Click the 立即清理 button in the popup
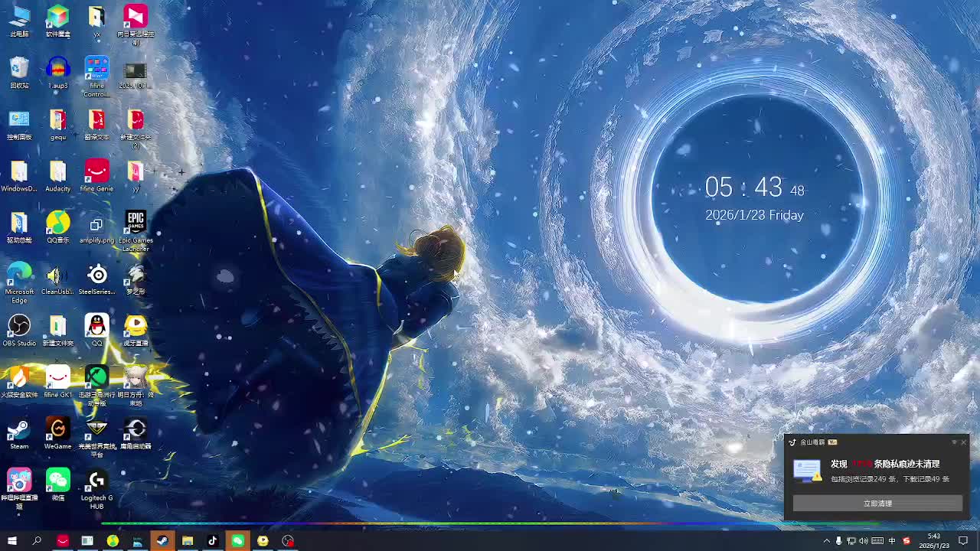Screen dimensions: 980x551 (877, 504)
